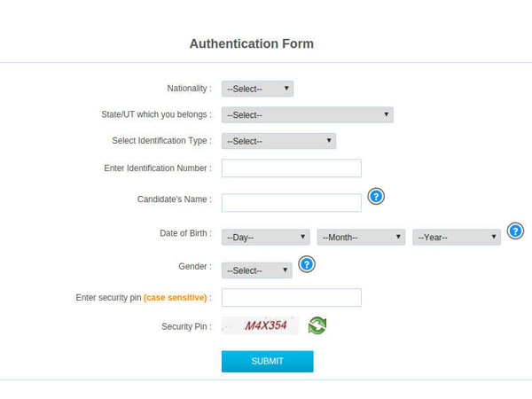Click the help icon beside Gender dropdown
The width and height of the screenshot is (532, 399).
307,264
